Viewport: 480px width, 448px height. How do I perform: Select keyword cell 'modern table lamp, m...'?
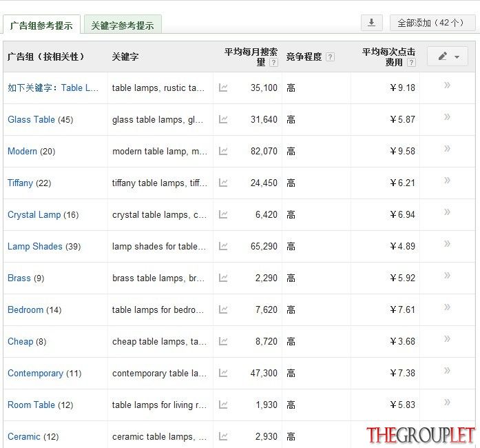click(x=160, y=151)
